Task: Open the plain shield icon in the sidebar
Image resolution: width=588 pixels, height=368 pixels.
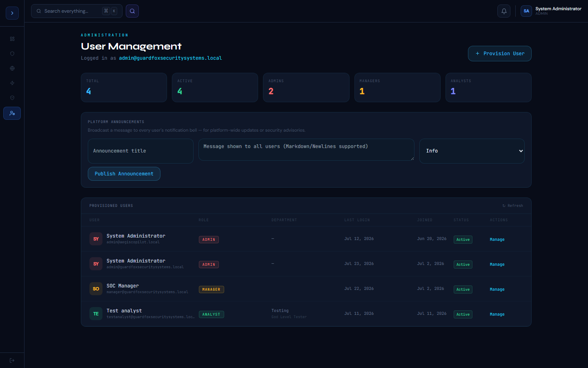Action: pyautogui.click(x=12, y=54)
